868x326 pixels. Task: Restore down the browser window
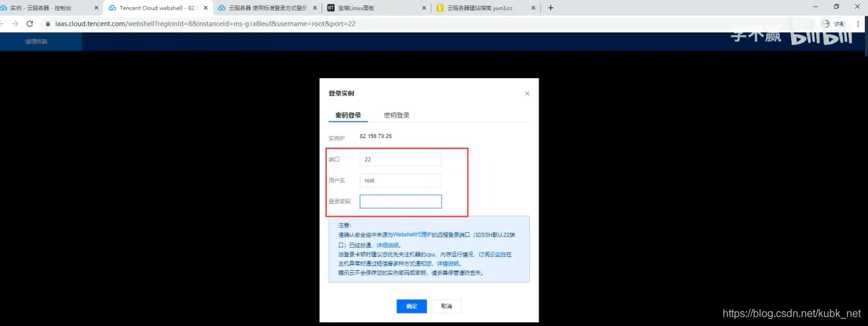836,7
